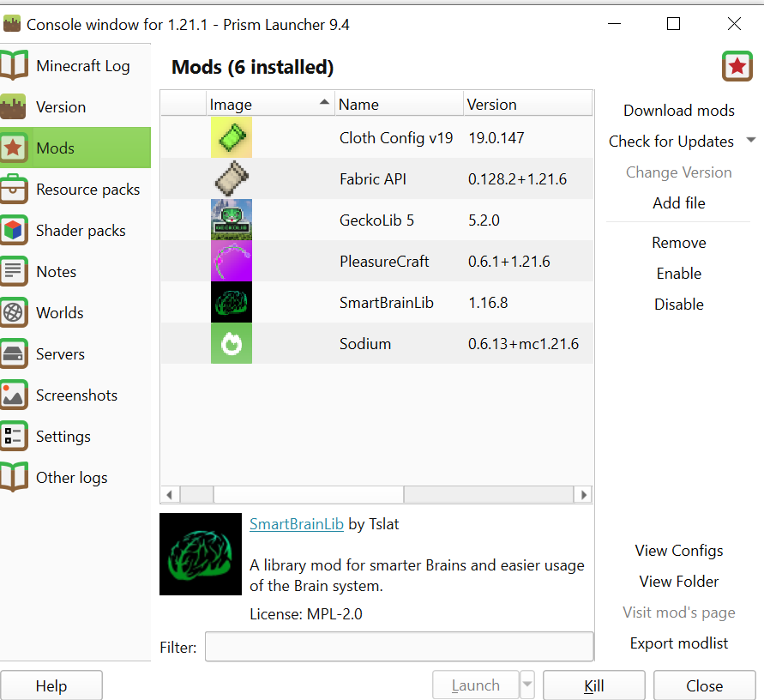This screenshot has width=764, height=700.
Task: Click the horizontal scrollbar right arrow
Action: pos(583,495)
